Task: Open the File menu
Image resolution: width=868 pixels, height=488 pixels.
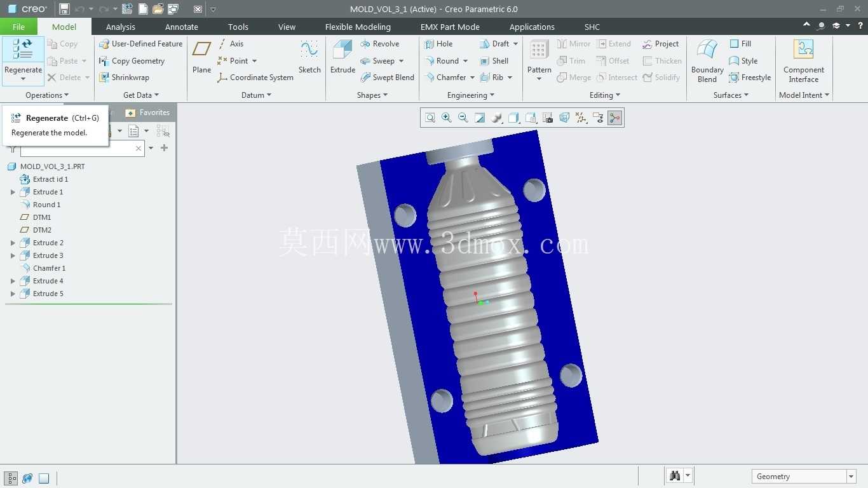Action: click(x=18, y=27)
